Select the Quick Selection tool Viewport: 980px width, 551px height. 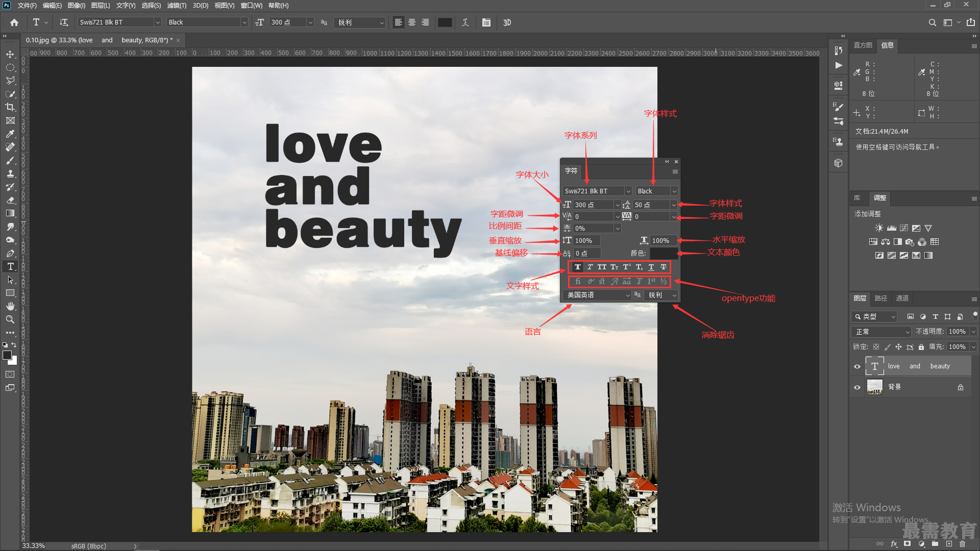[10, 94]
